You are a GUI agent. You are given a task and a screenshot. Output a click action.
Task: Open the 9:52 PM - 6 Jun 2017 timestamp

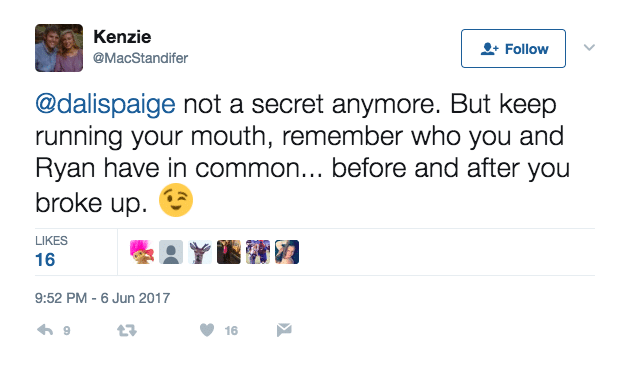[x=102, y=298]
